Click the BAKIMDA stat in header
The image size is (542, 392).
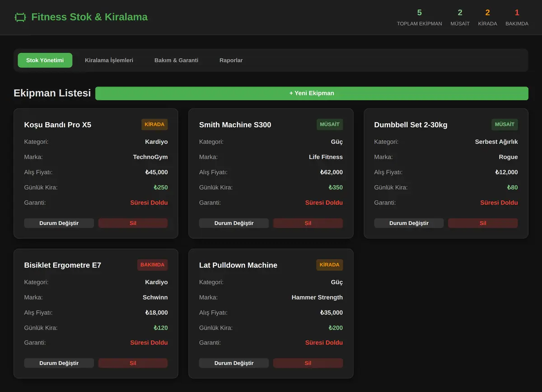pos(517,18)
